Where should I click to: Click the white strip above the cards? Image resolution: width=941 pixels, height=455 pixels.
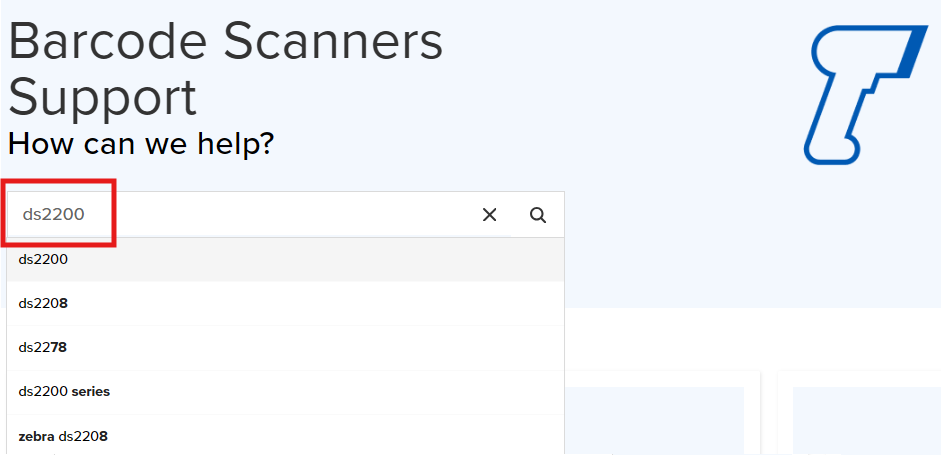coord(750,340)
